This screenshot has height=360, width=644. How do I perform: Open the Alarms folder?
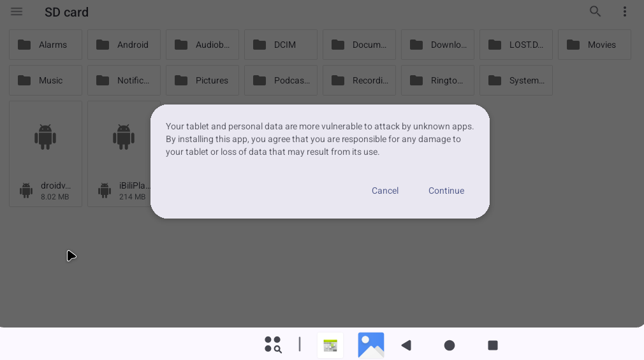pyautogui.click(x=45, y=45)
